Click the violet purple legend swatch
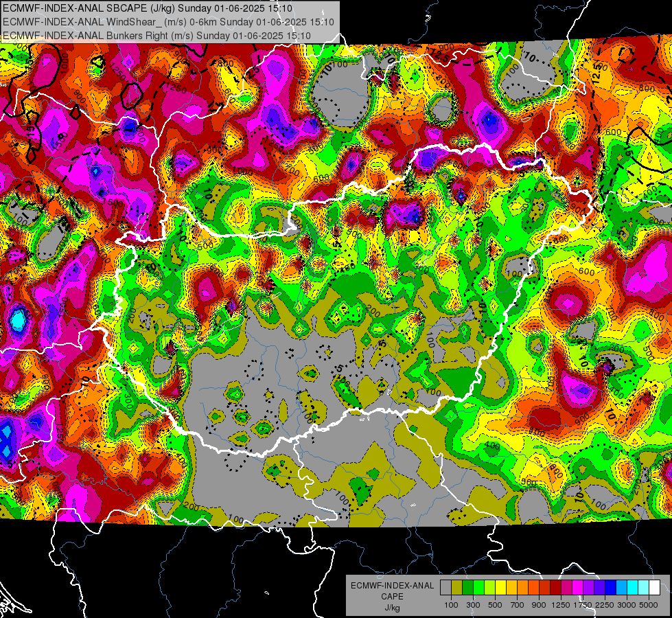This screenshot has width=672, height=618. [589, 587]
